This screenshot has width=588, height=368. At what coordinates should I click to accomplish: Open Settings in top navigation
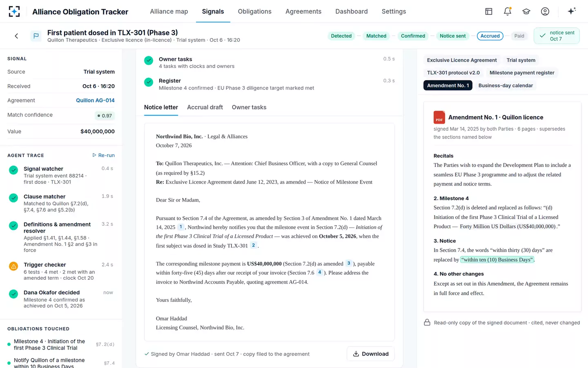point(394,11)
